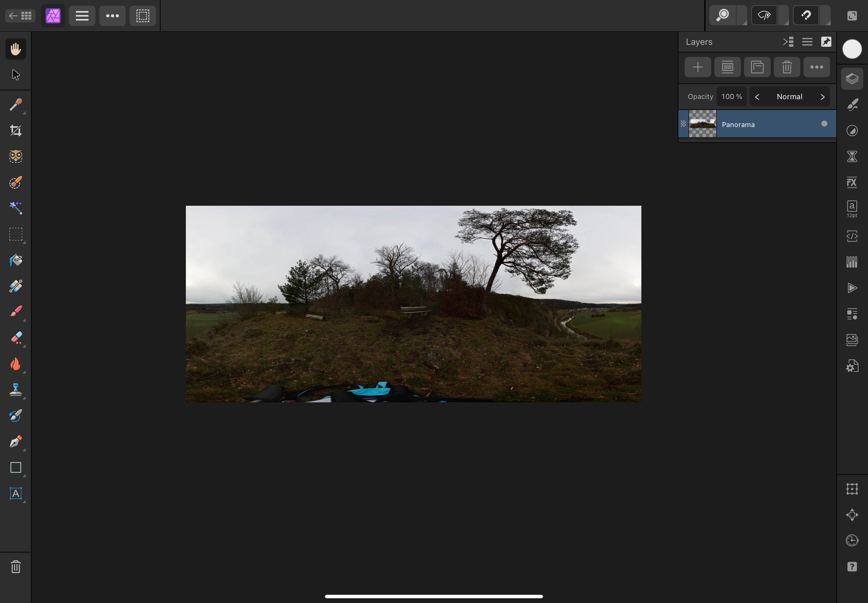The image size is (868, 603).
Task: Open the Document hamburger menu
Action: (x=82, y=15)
